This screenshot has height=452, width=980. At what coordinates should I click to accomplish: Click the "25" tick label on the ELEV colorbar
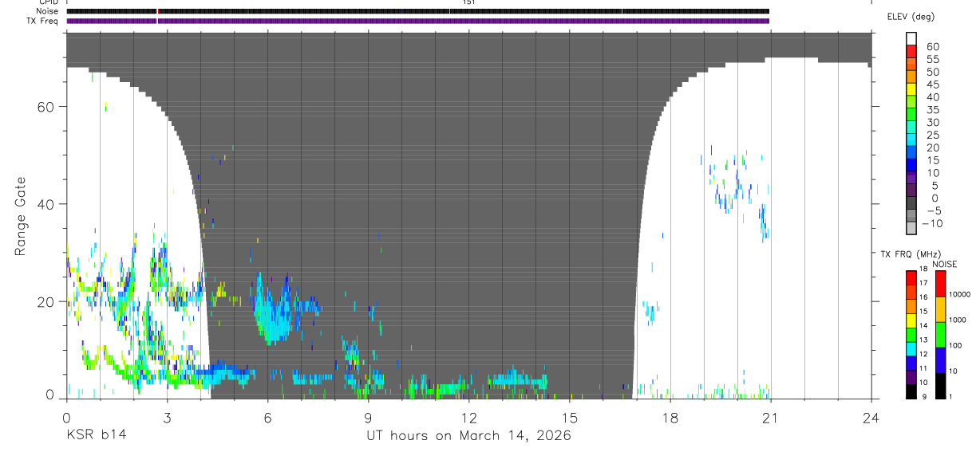click(932, 136)
